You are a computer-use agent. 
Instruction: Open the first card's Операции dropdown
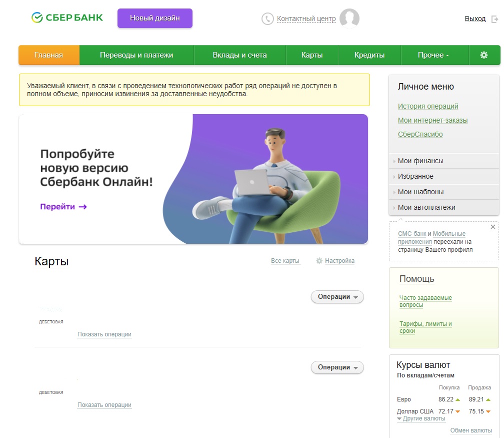337,297
